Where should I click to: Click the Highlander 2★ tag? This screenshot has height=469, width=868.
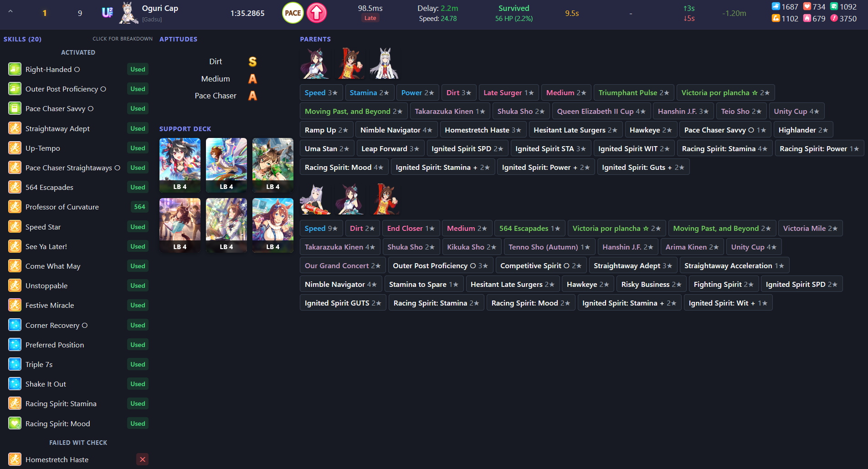803,130
